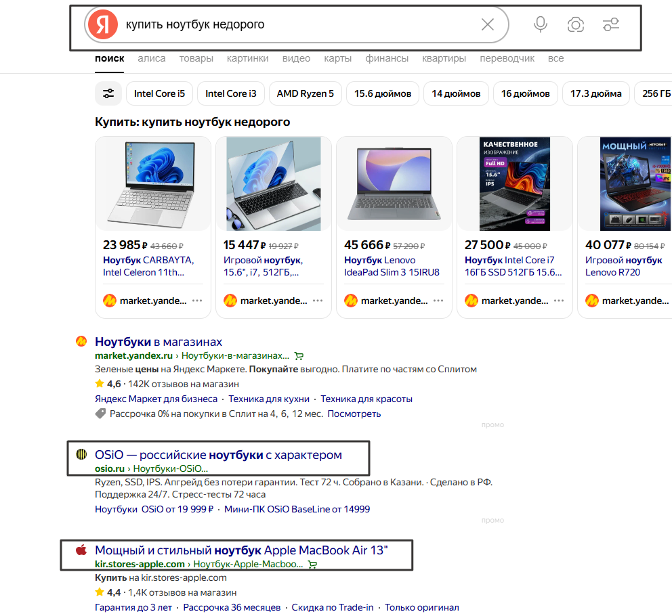
Task: Click the Apple logo favicon
Action: pyautogui.click(x=81, y=550)
